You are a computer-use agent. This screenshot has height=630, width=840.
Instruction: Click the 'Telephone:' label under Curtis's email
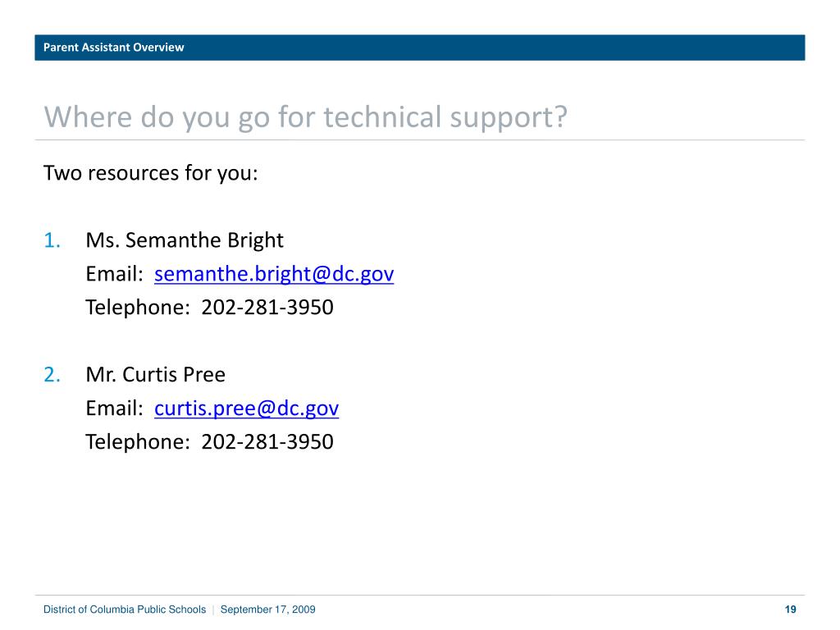(x=138, y=442)
